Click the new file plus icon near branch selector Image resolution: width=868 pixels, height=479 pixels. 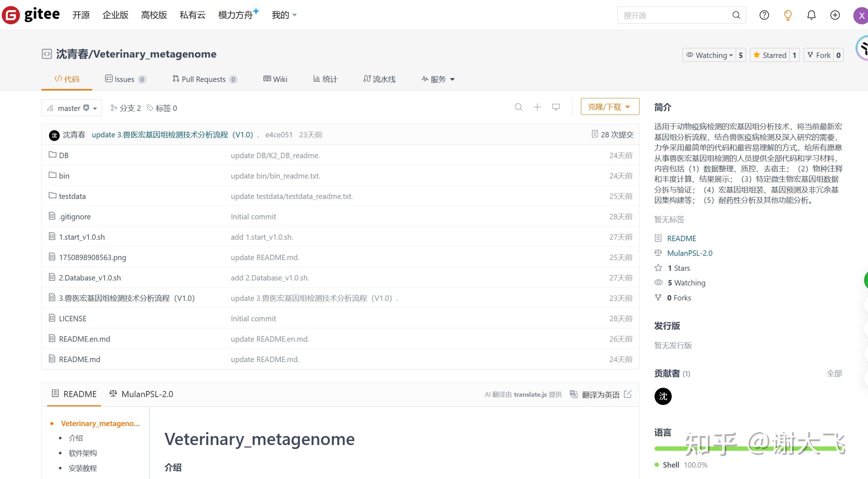click(537, 107)
